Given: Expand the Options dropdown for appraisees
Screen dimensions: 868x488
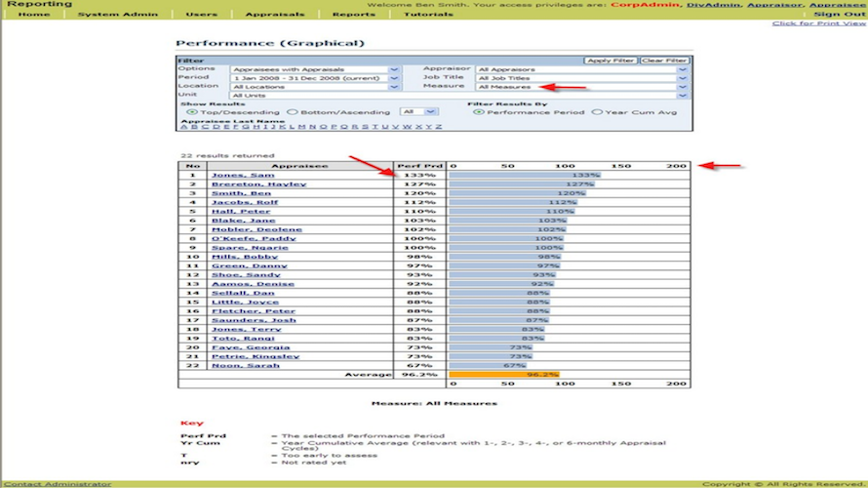Looking at the screenshot, I should tap(394, 69).
